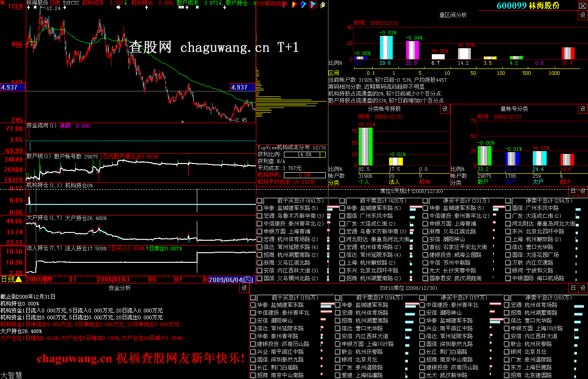This screenshot has height=379, width=588.
Task: Toggle checkbox for 宏源:杭州体育场路 in TOP10 净卖 list
Action: click(x=507, y=305)
